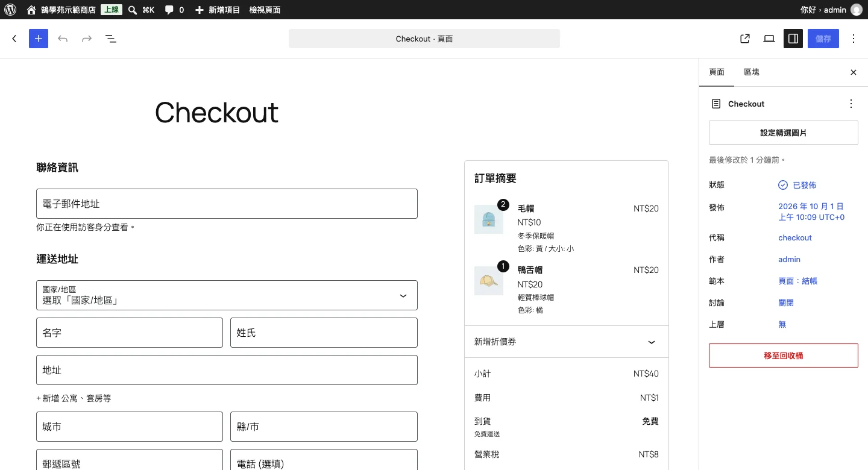
Task: Click the 移至回收桶 button
Action: point(784,356)
